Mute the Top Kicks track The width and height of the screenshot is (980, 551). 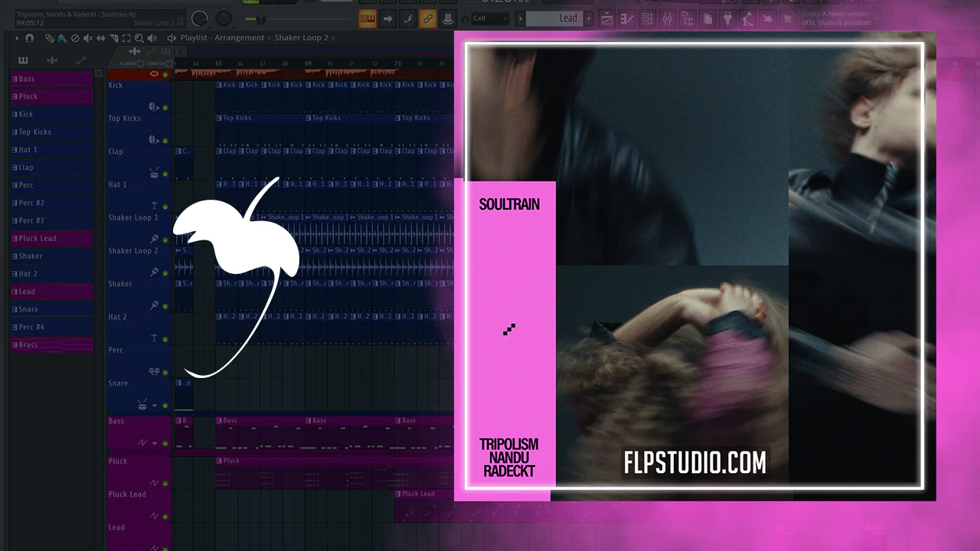coord(165,141)
